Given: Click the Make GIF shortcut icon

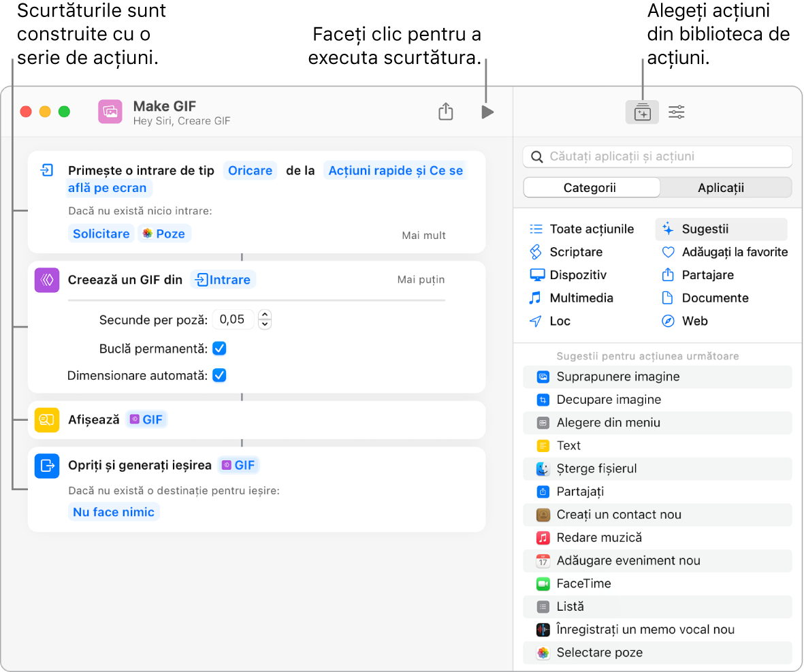Looking at the screenshot, I should pyautogui.click(x=110, y=112).
